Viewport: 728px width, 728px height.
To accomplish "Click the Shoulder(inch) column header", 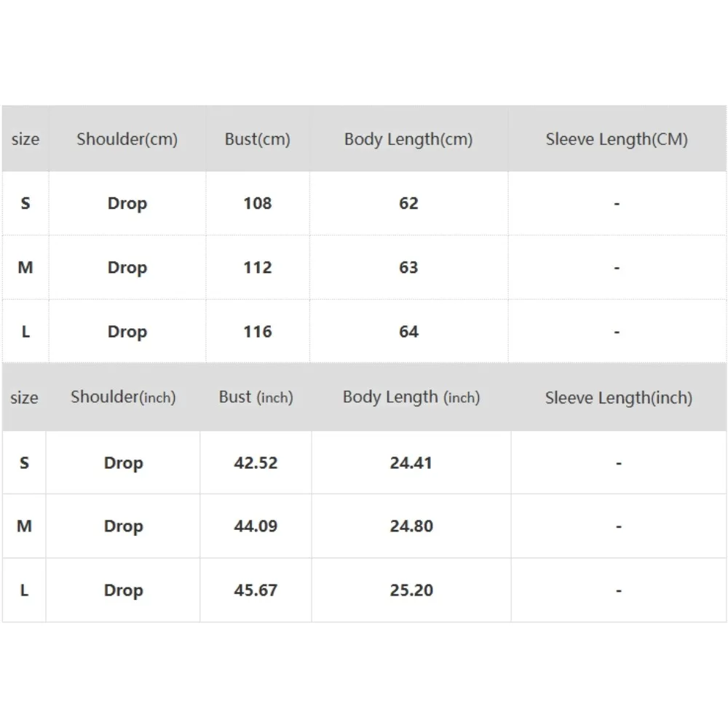I will click(x=123, y=397).
